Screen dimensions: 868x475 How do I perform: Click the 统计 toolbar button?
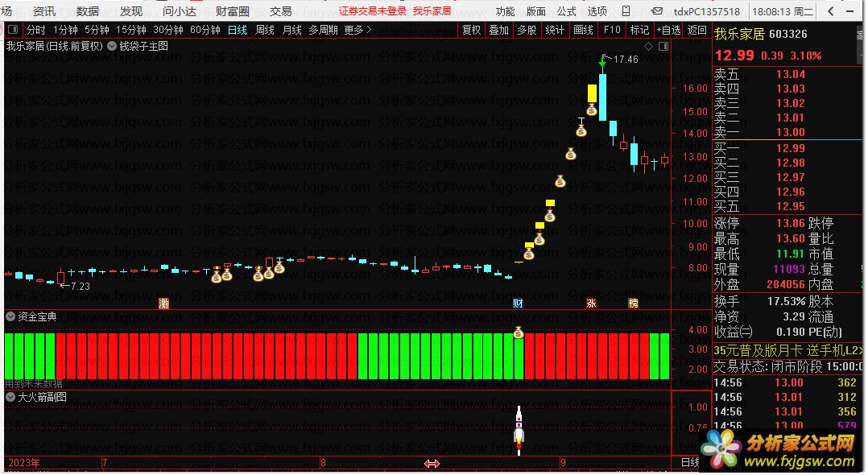[x=555, y=30]
